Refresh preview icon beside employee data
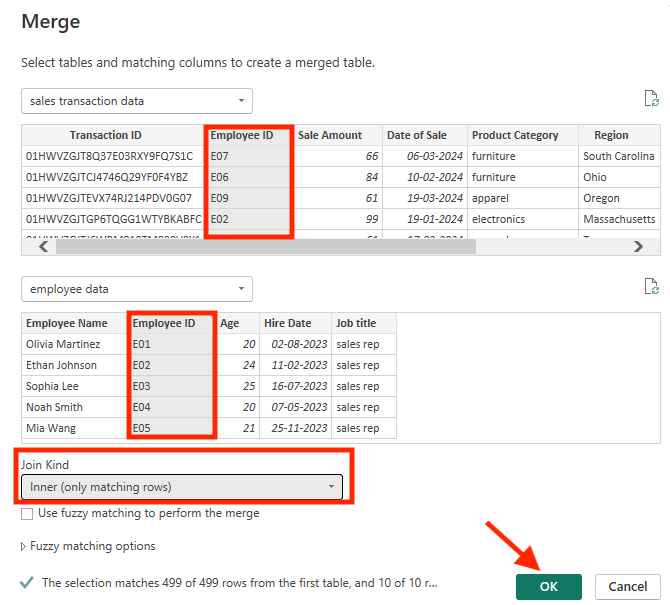The height and width of the screenshot is (605, 670). click(651, 286)
